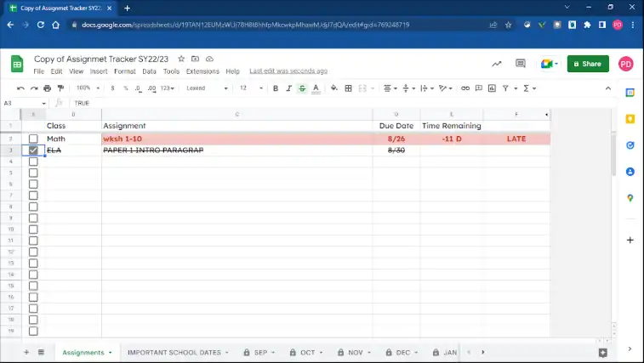Star the spreadsheet document
The image size is (644, 363).
[x=181, y=59]
